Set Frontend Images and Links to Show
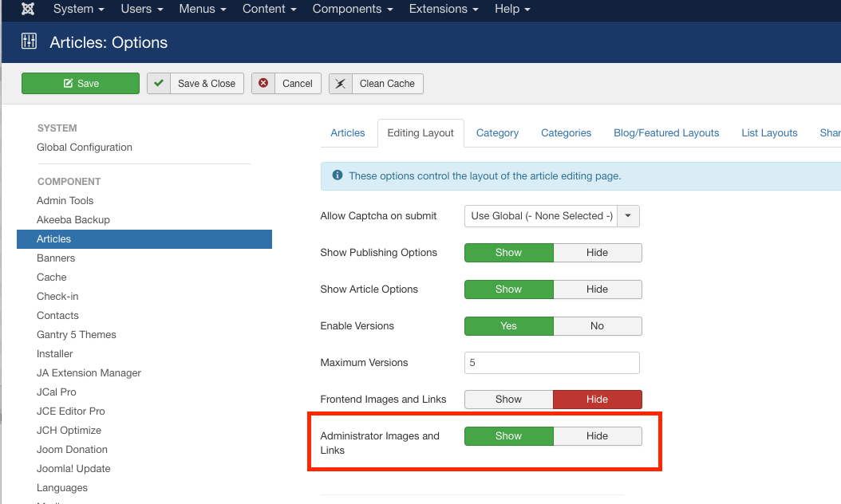 (508, 400)
